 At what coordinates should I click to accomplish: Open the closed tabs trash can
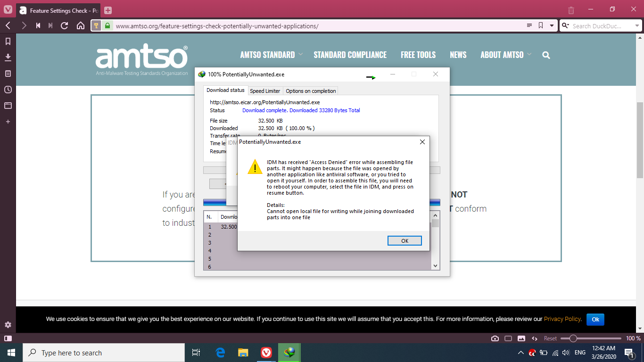[571, 10]
